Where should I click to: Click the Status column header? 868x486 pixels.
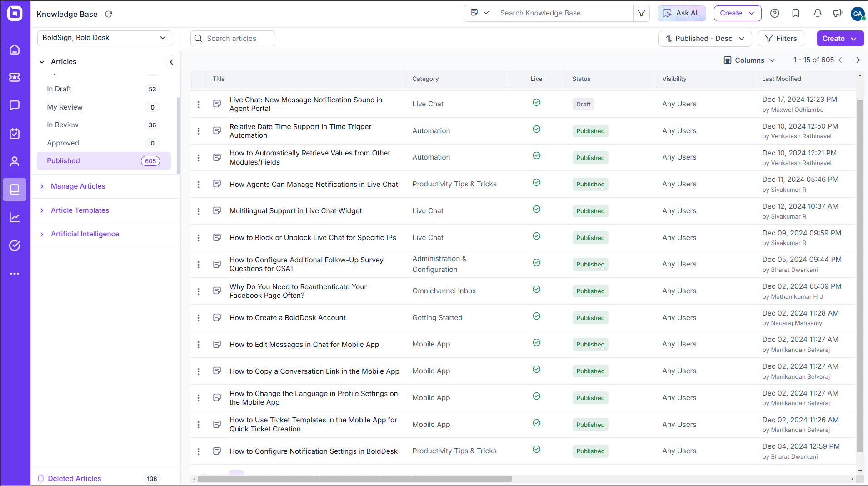point(581,79)
